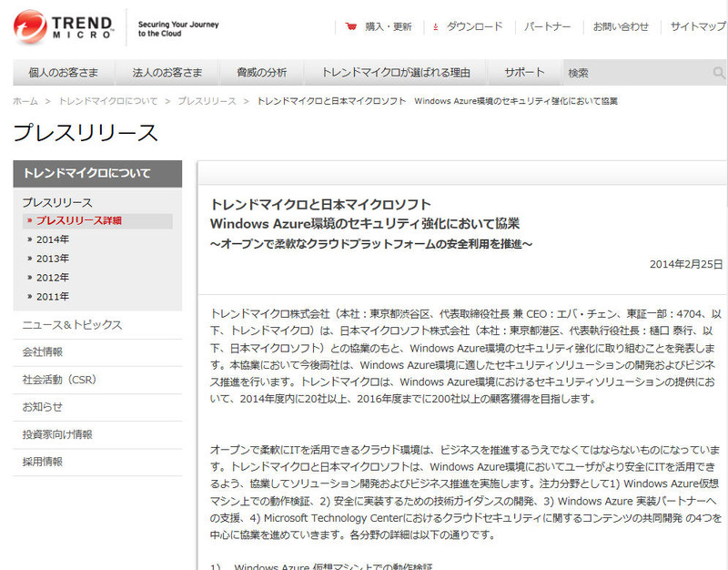Open the サイトマップ link
This screenshot has height=570, width=728.
pyautogui.click(x=698, y=27)
